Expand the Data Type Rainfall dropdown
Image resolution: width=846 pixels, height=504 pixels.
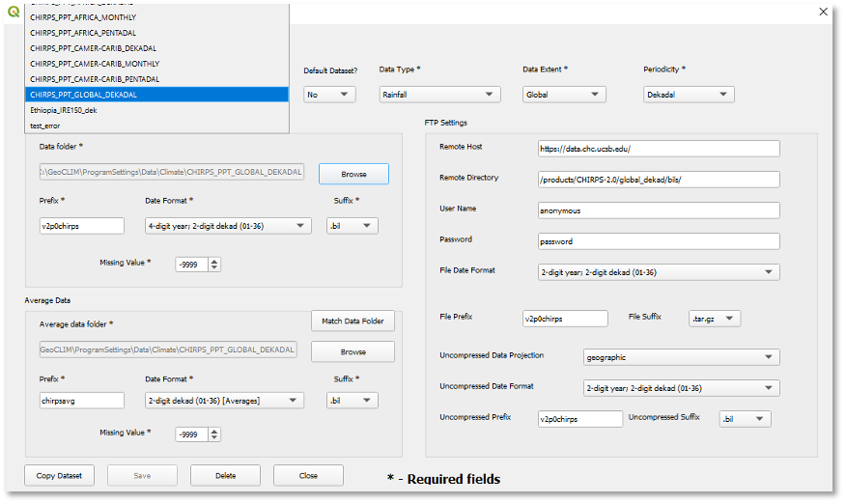[x=438, y=95]
